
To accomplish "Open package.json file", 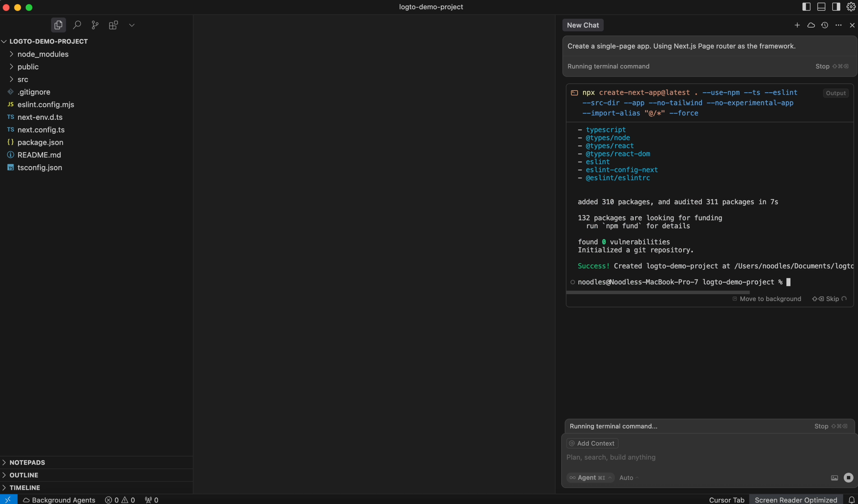I will [x=40, y=142].
